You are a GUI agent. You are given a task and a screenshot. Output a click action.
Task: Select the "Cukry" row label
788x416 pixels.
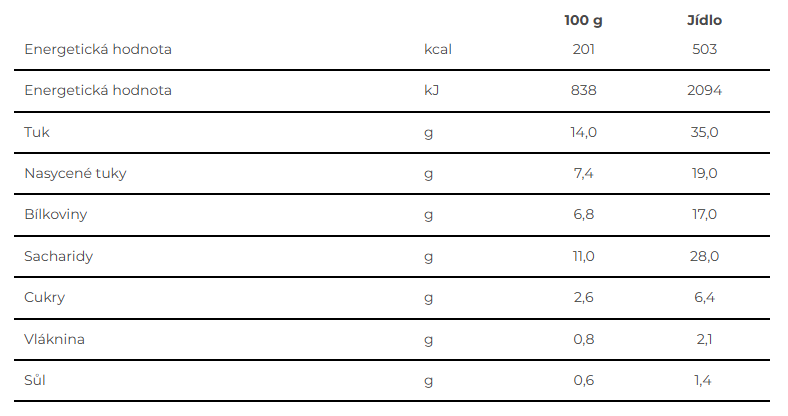45,297
